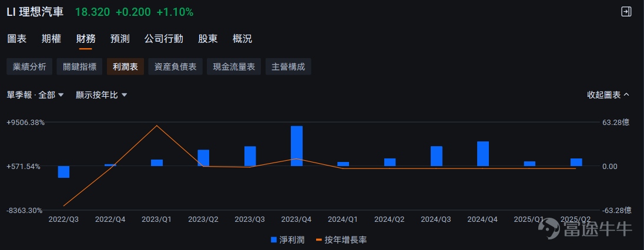This screenshot has width=644, height=250.
Task: Click the 2023/Q1 x-axis label
Action: 156,219
